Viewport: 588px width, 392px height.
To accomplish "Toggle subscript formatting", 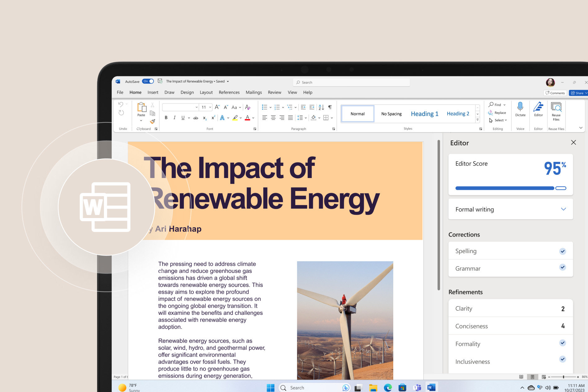I will click(204, 118).
